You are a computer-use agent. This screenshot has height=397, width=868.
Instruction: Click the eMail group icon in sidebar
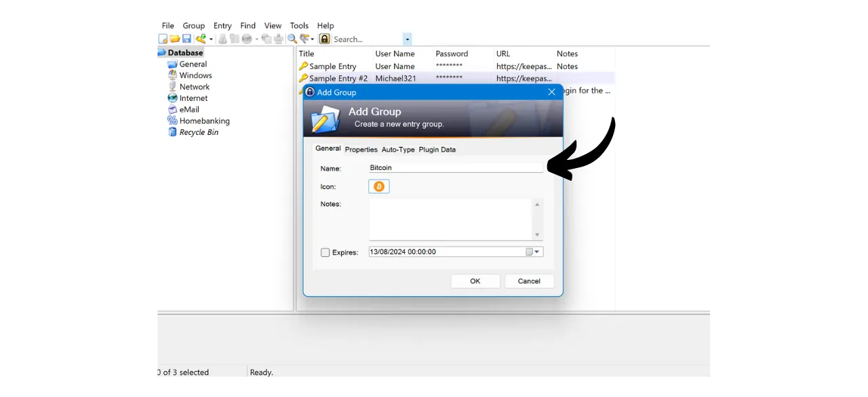[172, 109]
